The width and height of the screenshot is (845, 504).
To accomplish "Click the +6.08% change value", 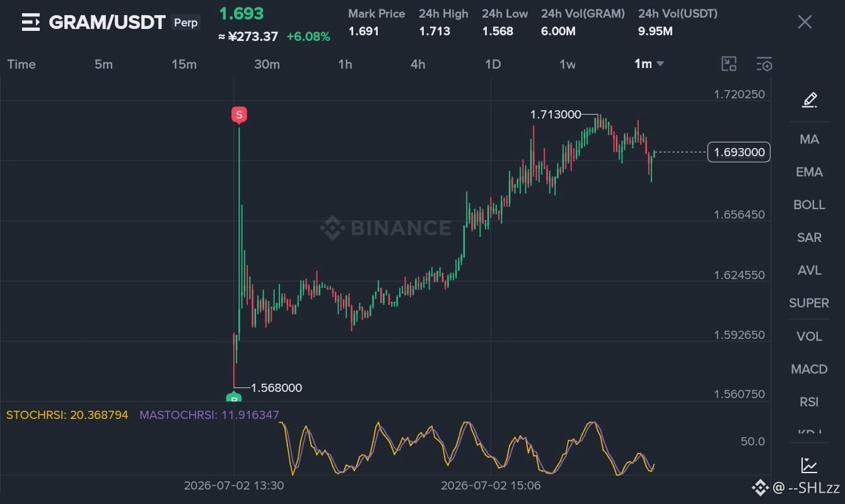I will pyautogui.click(x=308, y=37).
